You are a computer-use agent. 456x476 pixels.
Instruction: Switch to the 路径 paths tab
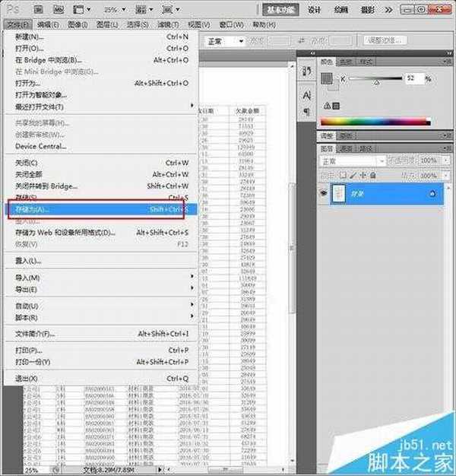[x=366, y=149]
